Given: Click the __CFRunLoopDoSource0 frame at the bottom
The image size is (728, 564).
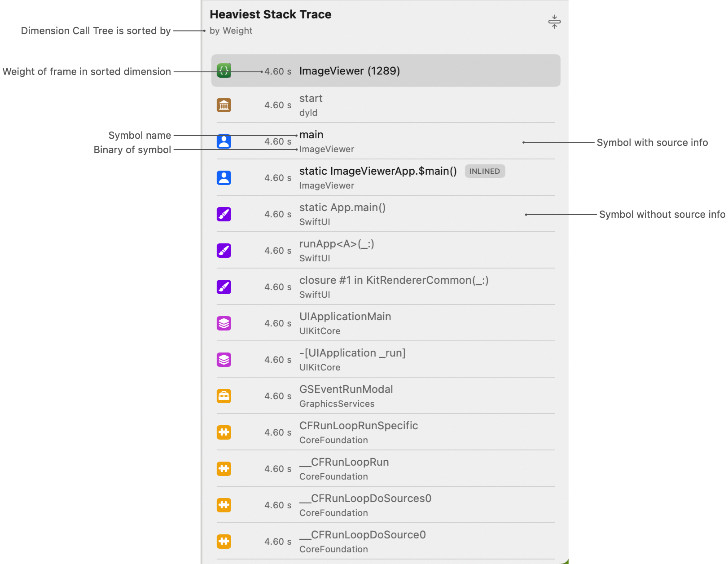Looking at the screenshot, I should coord(386,541).
